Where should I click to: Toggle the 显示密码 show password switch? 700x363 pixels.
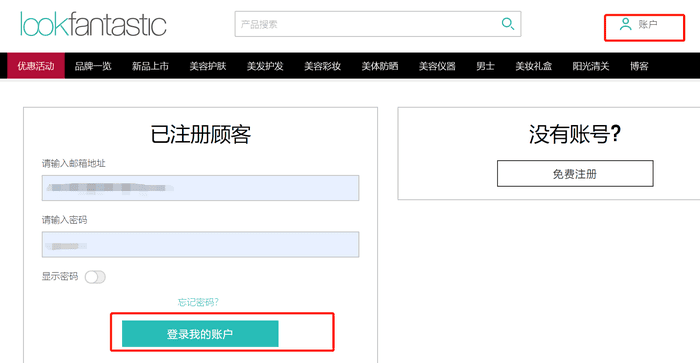click(95, 277)
